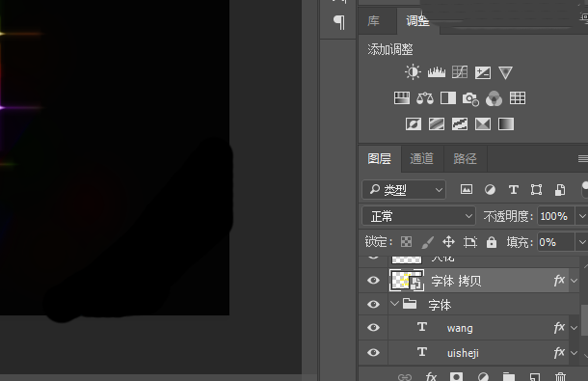Viewport: 588px width, 381px height.
Task: Add a Photo Filter adjustment
Action: pos(470,98)
